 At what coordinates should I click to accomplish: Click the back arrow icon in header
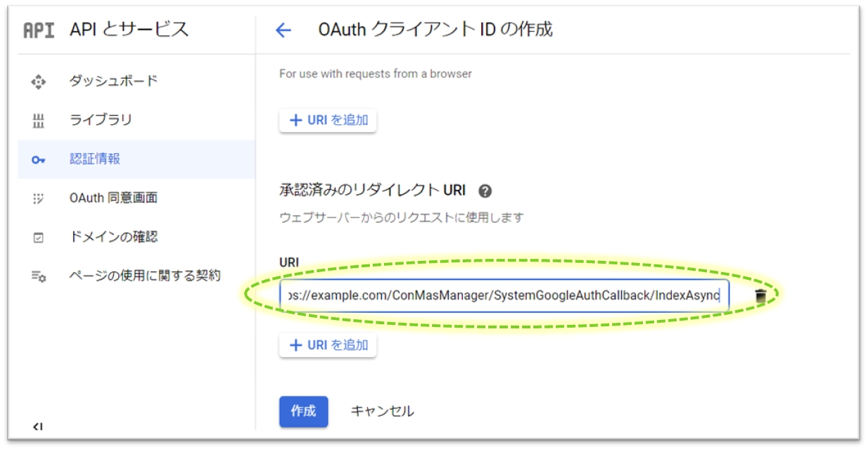tap(283, 30)
